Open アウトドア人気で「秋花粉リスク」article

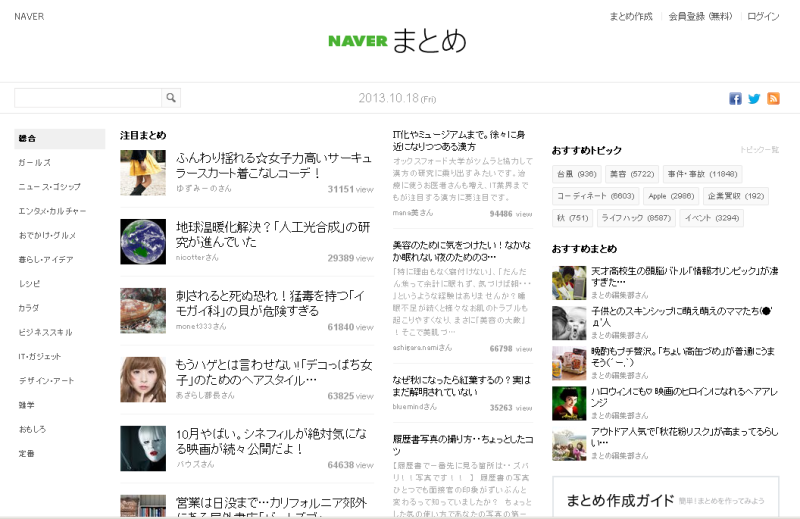point(684,437)
